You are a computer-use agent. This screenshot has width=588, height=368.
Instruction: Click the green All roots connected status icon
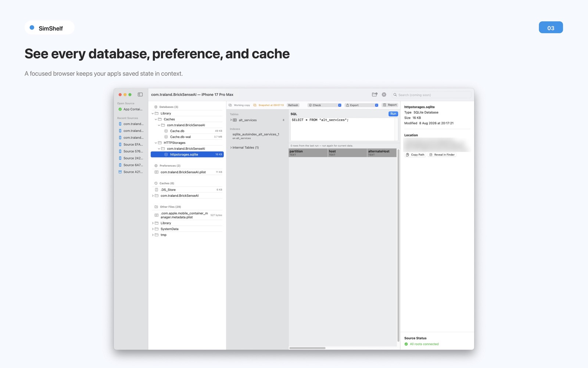(x=406, y=344)
